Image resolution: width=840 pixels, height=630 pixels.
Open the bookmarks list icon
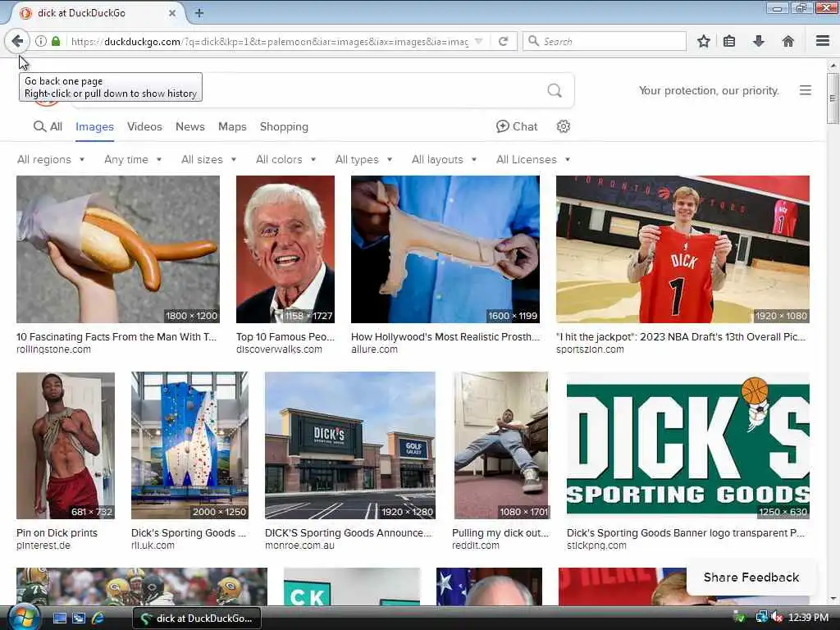click(729, 41)
